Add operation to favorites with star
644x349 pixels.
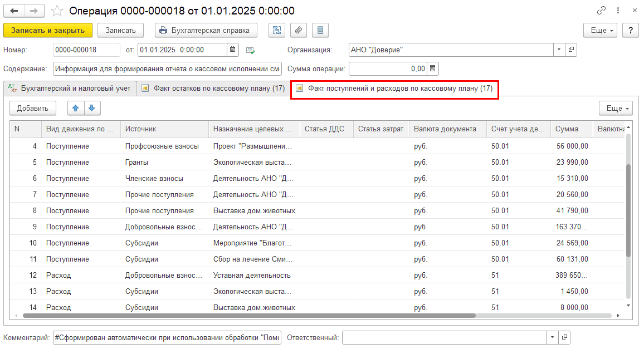(x=57, y=11)
